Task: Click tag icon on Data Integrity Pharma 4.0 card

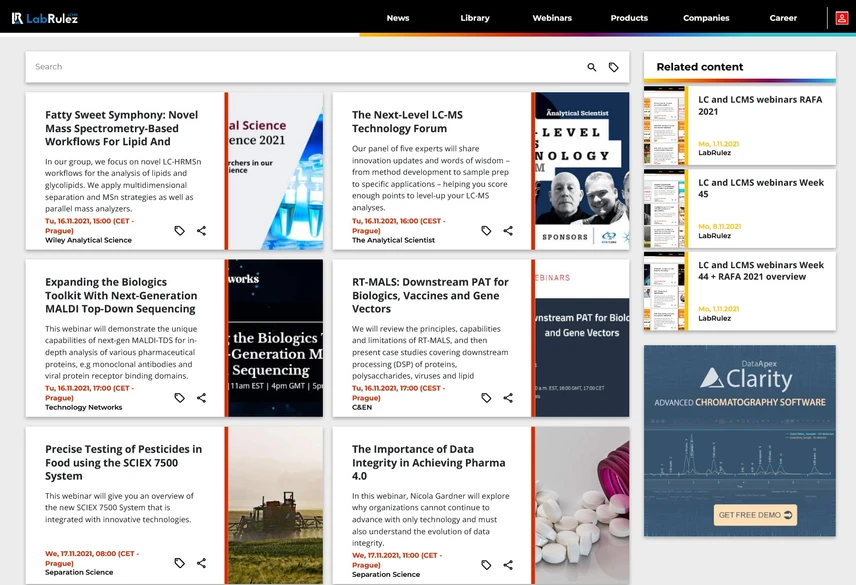Action: 486,565
